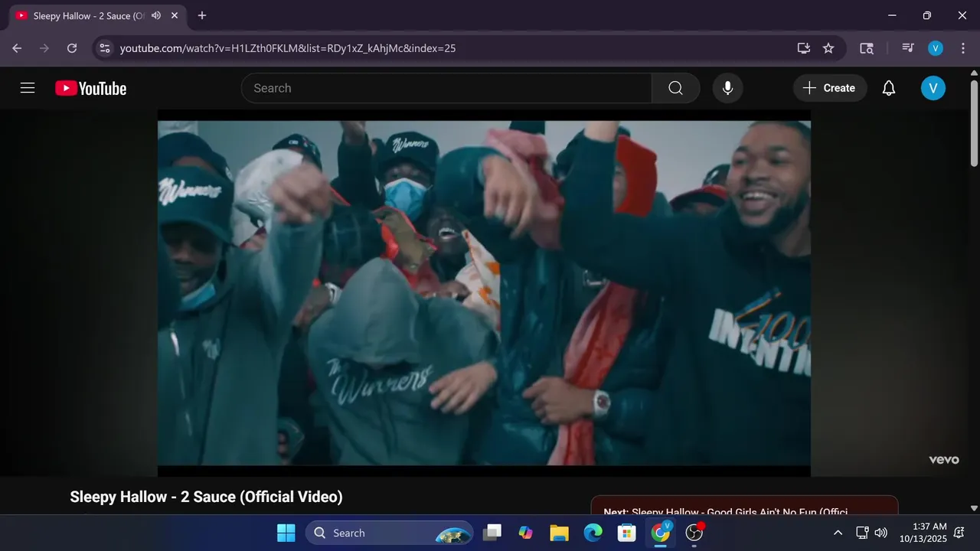Close the Sleepy Hallow tab
980x551 pixels.
tap(175, 15)
